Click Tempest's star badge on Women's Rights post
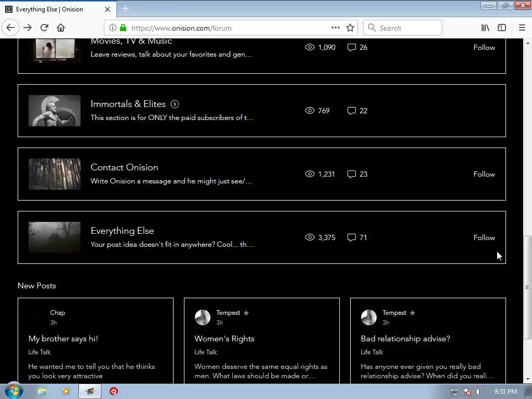This screenshot has height=399, width=532. (246, 313)
